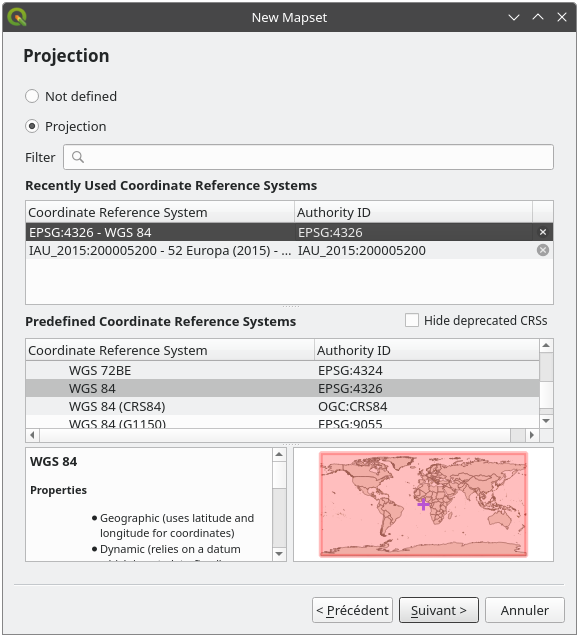
Task: Select the Not defined radio button
Action: (x=32, y=96)
